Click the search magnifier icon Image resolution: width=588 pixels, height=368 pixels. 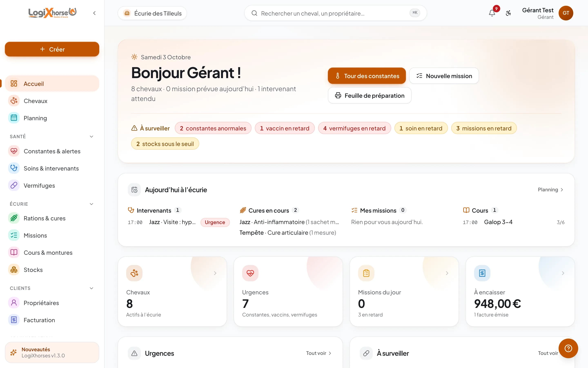pos(254,13)
